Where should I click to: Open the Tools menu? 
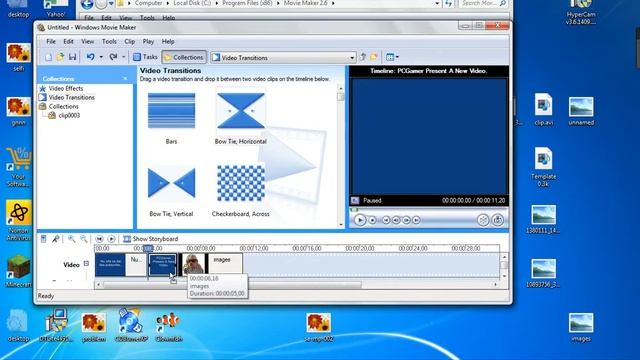click(109, 42)
